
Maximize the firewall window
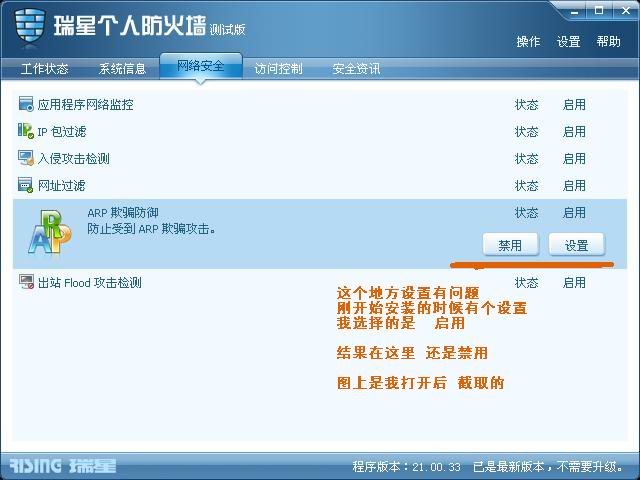[x=598, y=11]
